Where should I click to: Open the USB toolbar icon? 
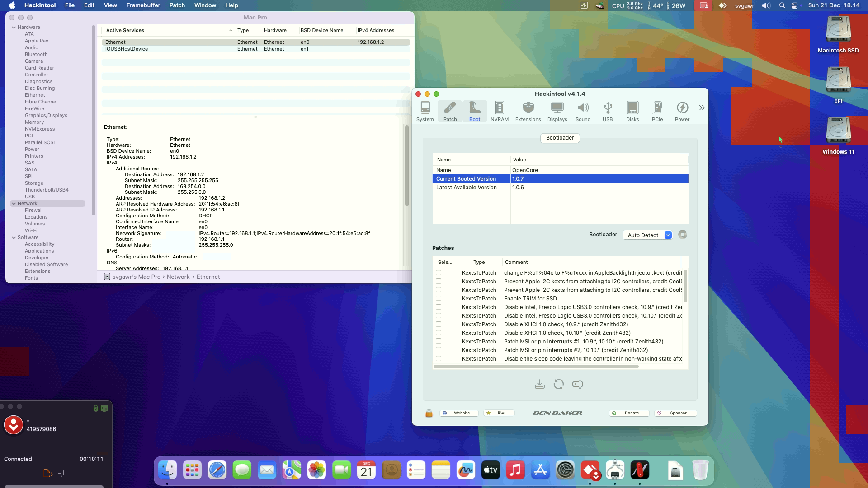608,111
